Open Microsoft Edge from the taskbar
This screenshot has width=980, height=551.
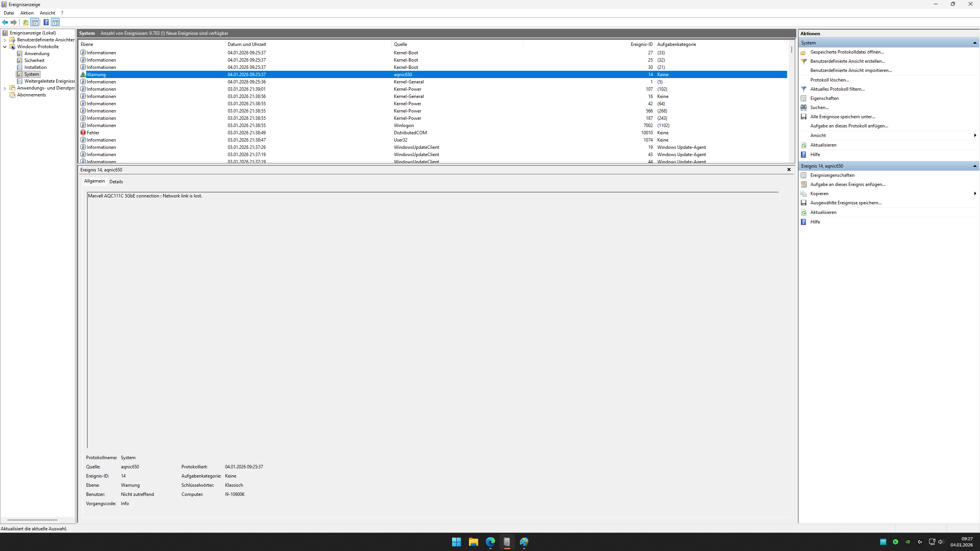coord(490,542)
